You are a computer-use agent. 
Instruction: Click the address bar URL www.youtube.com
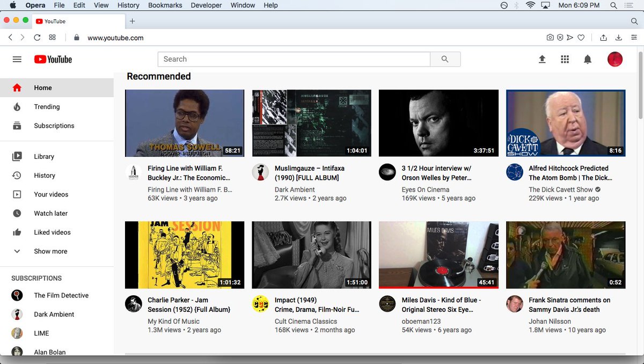click(115, 38)
